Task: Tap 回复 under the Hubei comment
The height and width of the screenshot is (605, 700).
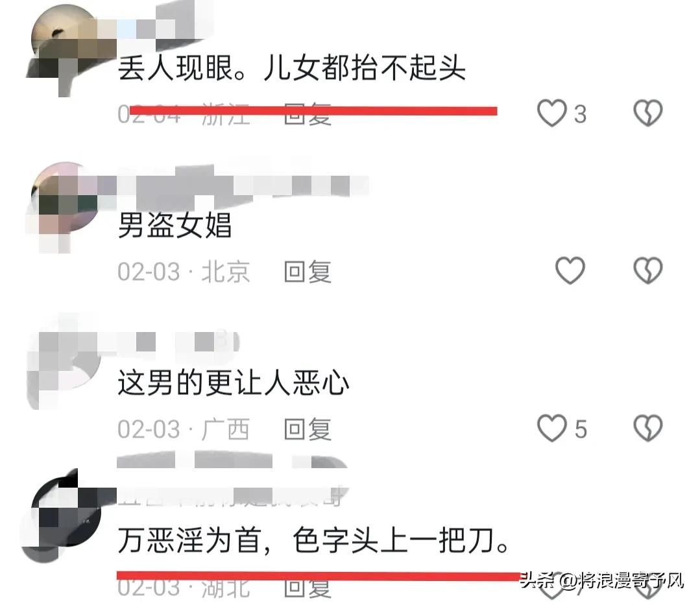Action: (308, 588)
